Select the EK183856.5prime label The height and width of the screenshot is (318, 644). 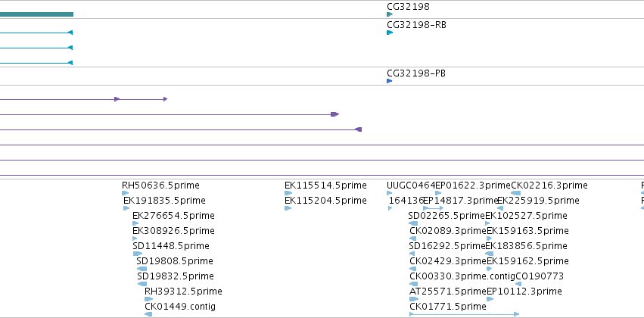(526, 246)
